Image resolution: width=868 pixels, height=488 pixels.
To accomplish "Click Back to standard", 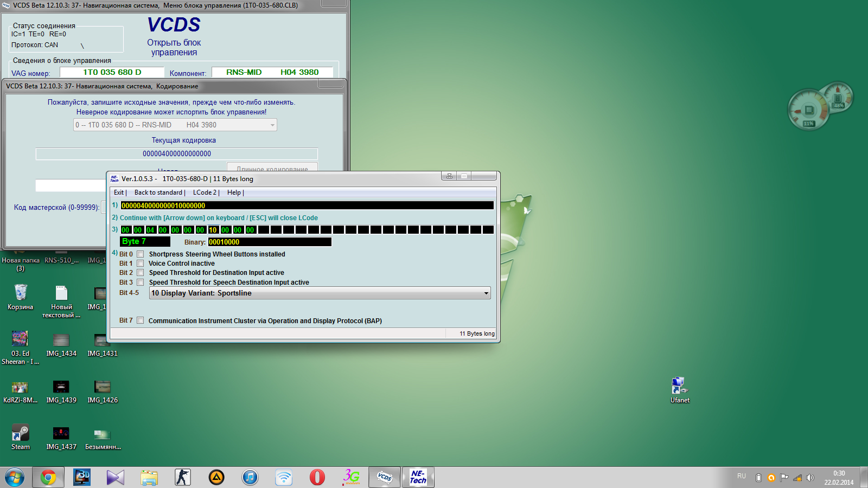I will coord(158,192).
